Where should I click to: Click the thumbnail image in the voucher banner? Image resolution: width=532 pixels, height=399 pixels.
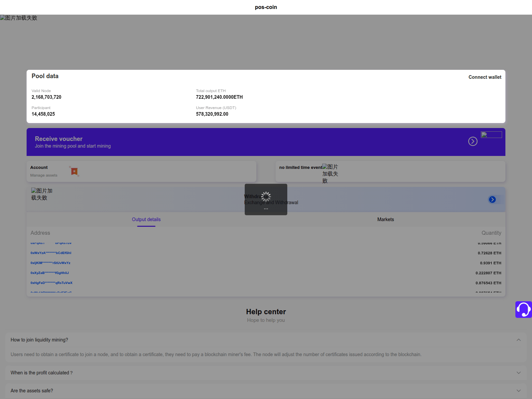(x=491, y=134)
